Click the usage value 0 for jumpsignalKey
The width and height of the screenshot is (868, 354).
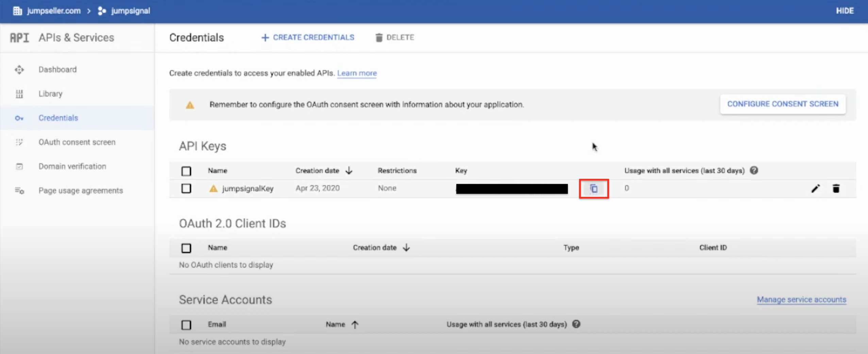(x=627, y=188)
